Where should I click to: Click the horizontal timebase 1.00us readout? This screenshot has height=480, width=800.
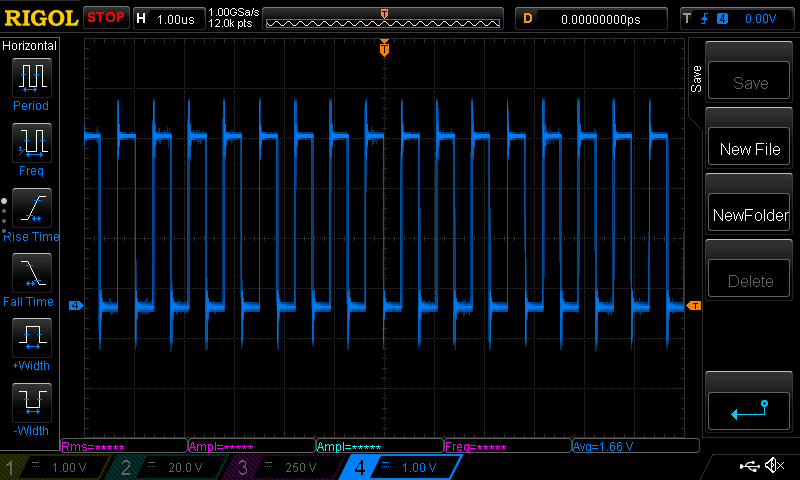coord(176,19)
